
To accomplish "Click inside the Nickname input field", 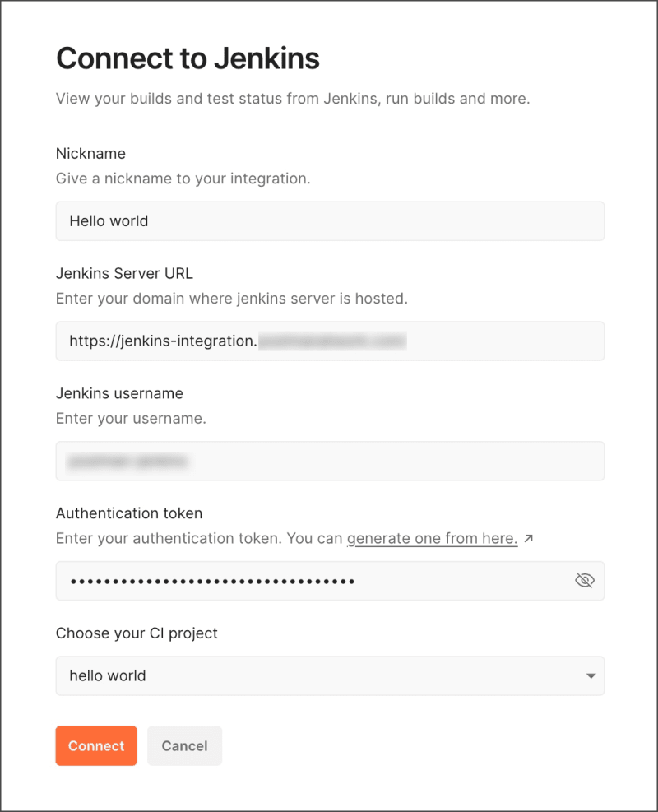I will point(329,220).
